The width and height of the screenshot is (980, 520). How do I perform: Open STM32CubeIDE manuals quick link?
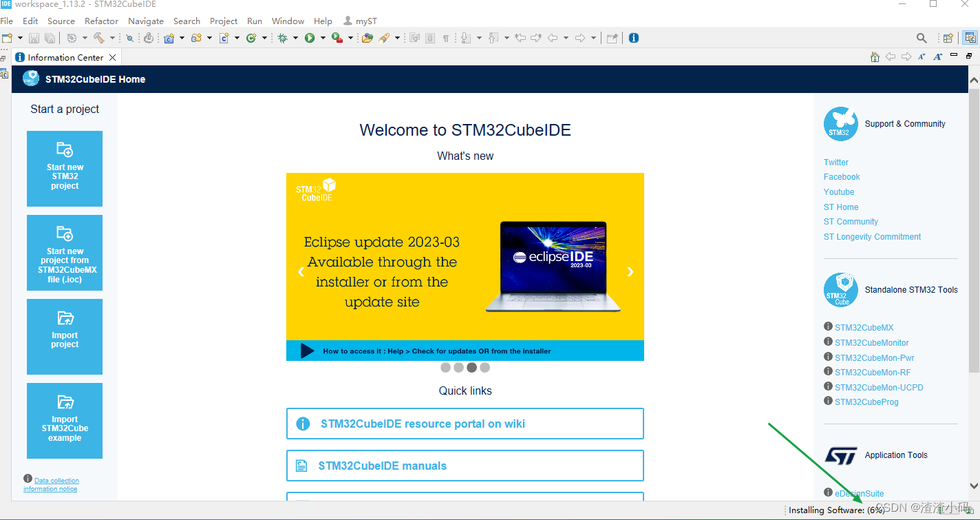tap(465, 466)
